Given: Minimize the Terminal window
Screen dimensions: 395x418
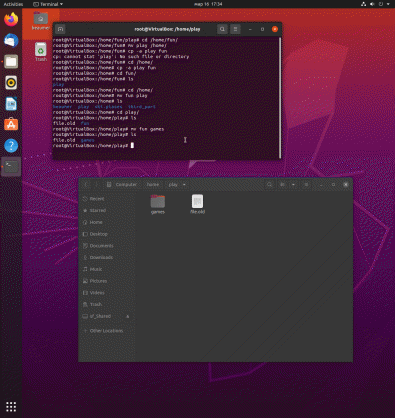Looking at the screenshot, I should (250, 29).
